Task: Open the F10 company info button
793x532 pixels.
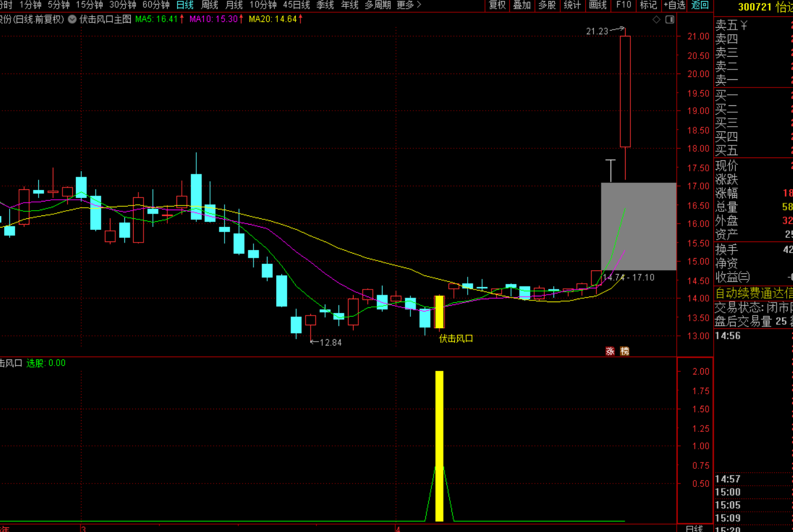Action: tap(623, 5)
